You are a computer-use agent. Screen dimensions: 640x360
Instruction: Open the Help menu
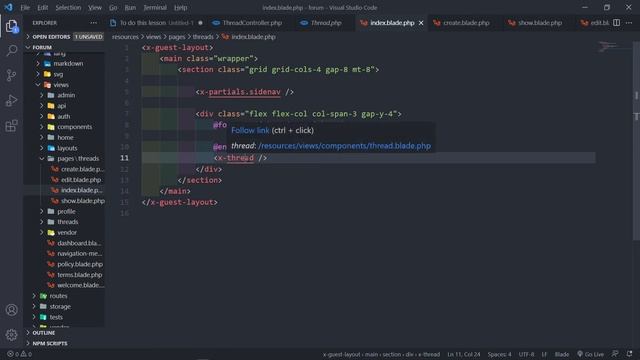[x=180, y=7]
